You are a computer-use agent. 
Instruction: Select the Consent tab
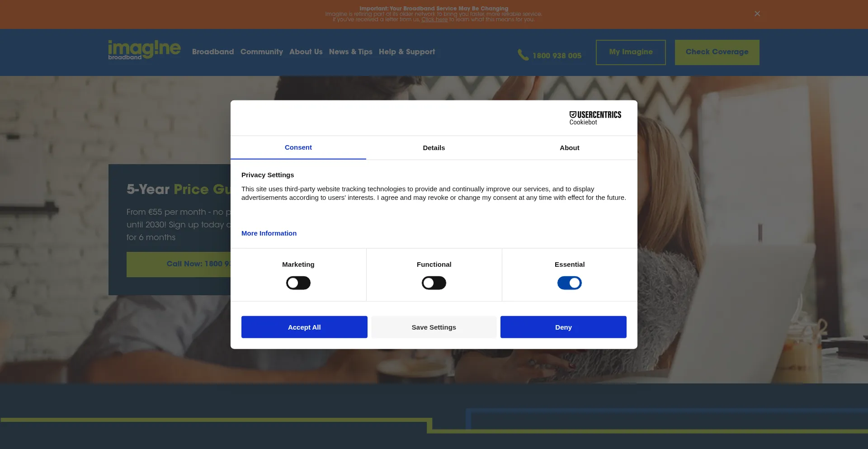click(298, 147)
